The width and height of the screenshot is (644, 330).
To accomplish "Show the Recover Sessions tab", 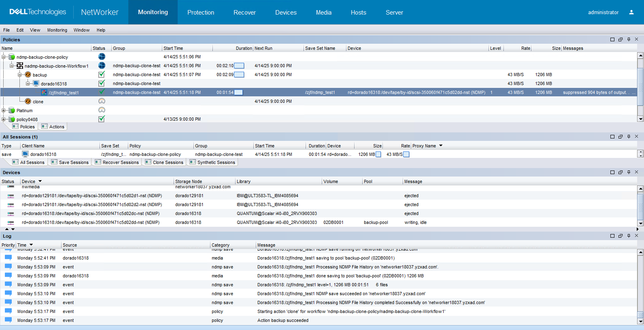I will pos(117,162).
